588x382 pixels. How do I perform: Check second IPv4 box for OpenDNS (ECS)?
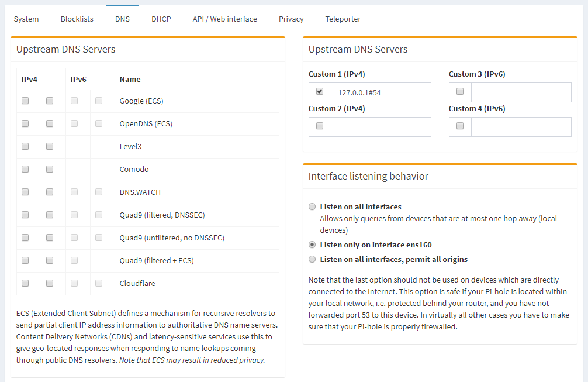tap(50, 123)
